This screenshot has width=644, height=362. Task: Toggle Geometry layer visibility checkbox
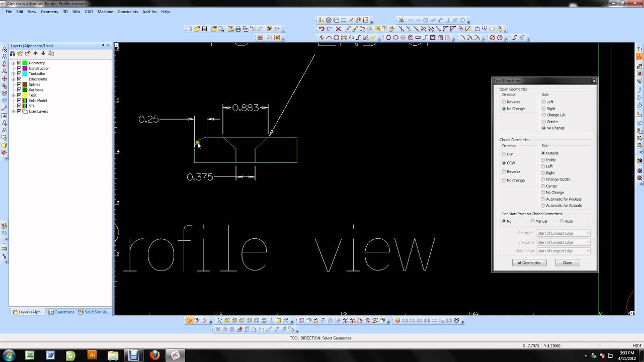coord(19,63)
